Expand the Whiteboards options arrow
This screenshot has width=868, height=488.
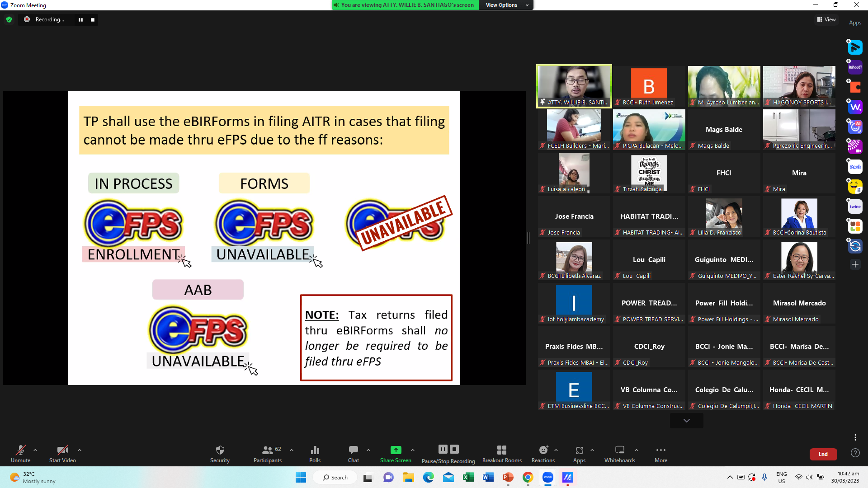tap(637, 450)
